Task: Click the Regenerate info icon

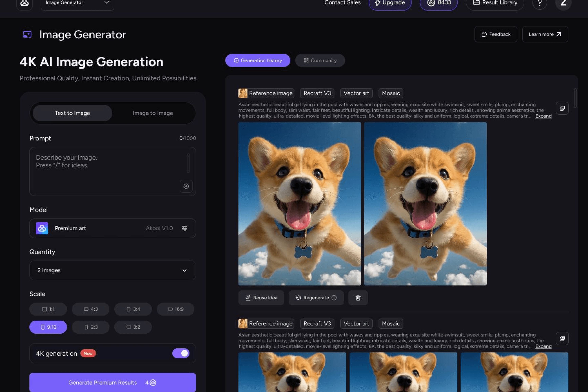Action: click(x=334, y=298)
